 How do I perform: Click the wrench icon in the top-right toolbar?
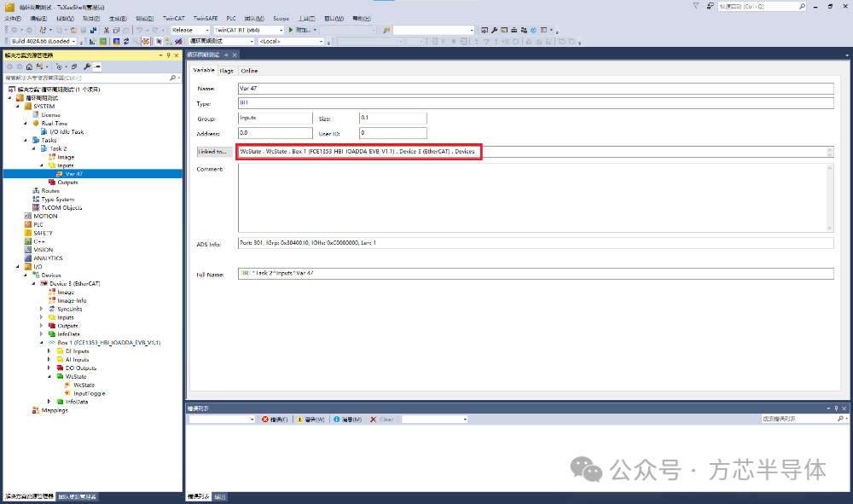click(x=494, y=30)
